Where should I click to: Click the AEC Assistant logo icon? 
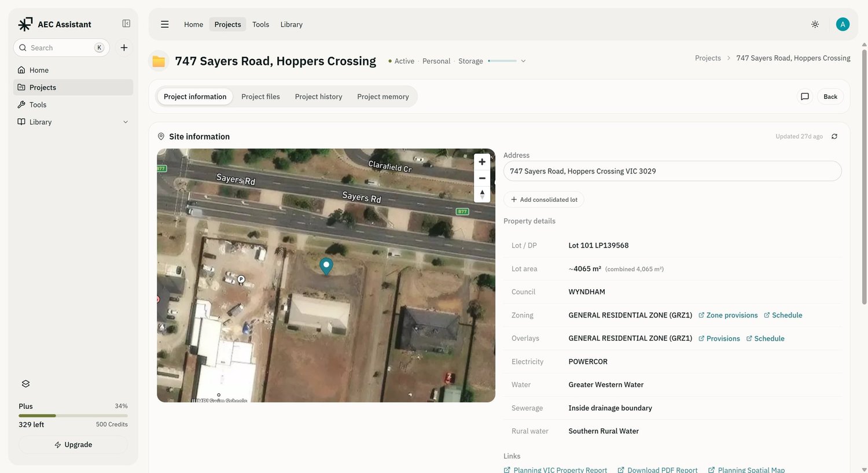25,24
